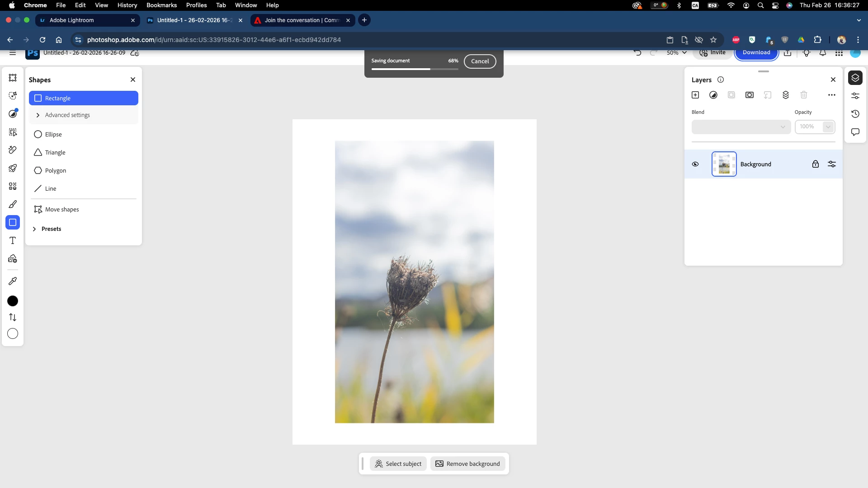The height and width of the screenshot is (488, 868).
Task: Click swap foreground and background colors icon
Action: tap(13, 317)
